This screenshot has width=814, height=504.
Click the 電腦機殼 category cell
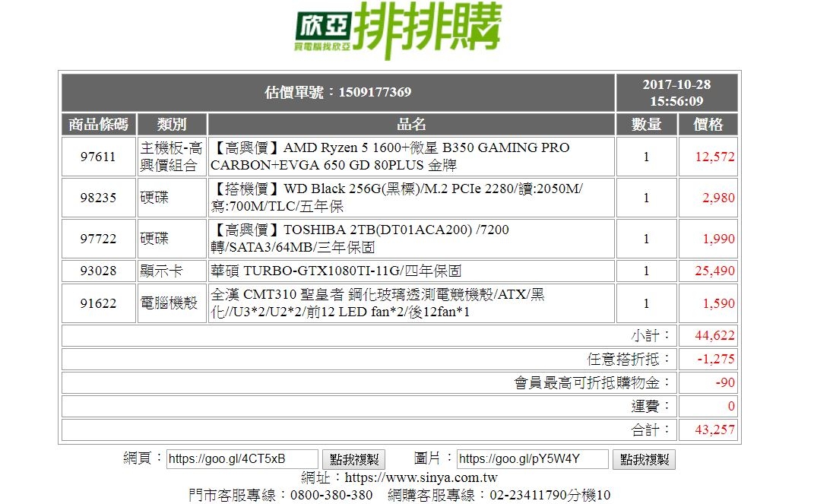pos(172,303)
